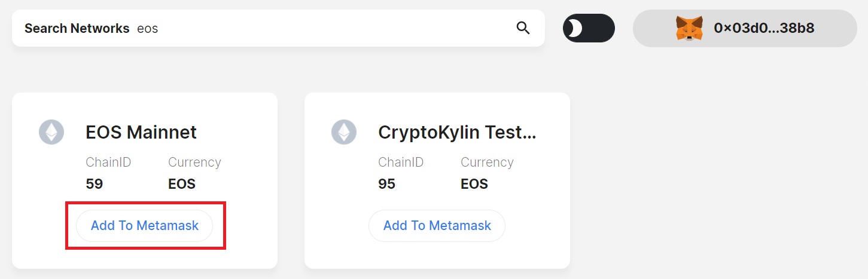Click the EOS Mainnet chain logo icon
868x279 pixels.
tap(51, 132)
